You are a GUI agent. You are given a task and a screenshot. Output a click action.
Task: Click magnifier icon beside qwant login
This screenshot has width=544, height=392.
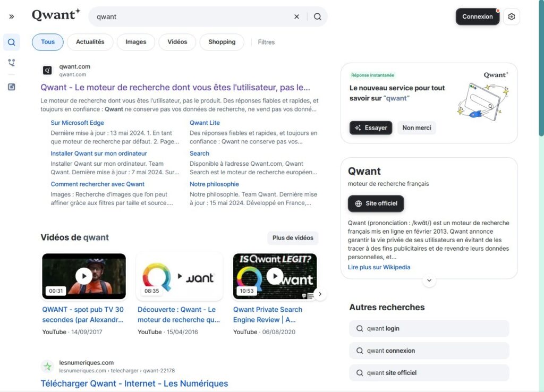(360, 328)
